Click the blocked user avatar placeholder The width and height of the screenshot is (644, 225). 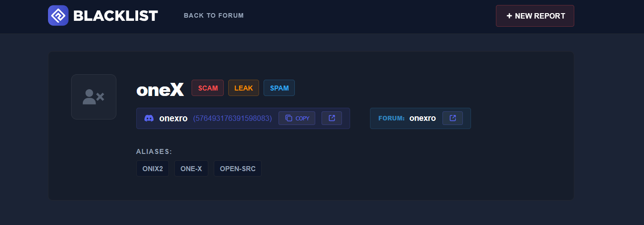click(x=94, y=97)
